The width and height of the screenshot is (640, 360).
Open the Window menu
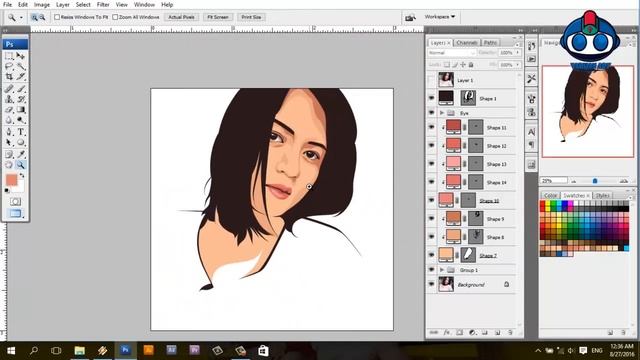(144, 4)
